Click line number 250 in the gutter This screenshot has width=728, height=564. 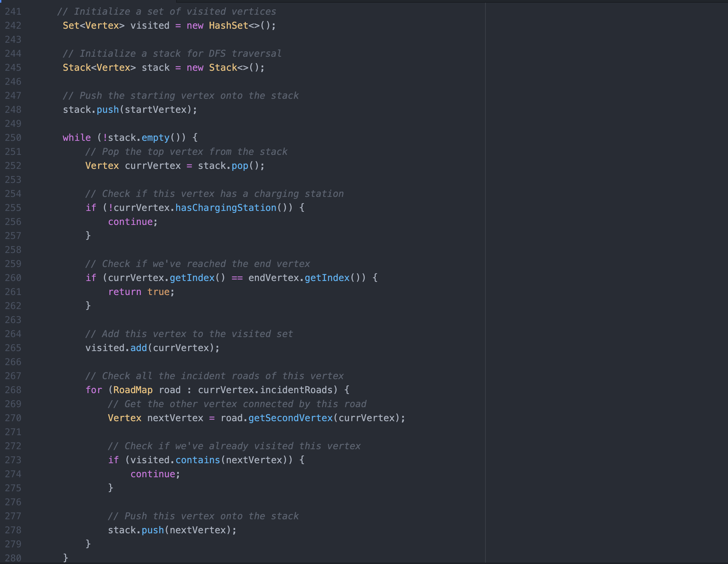[x=13, y=137]
